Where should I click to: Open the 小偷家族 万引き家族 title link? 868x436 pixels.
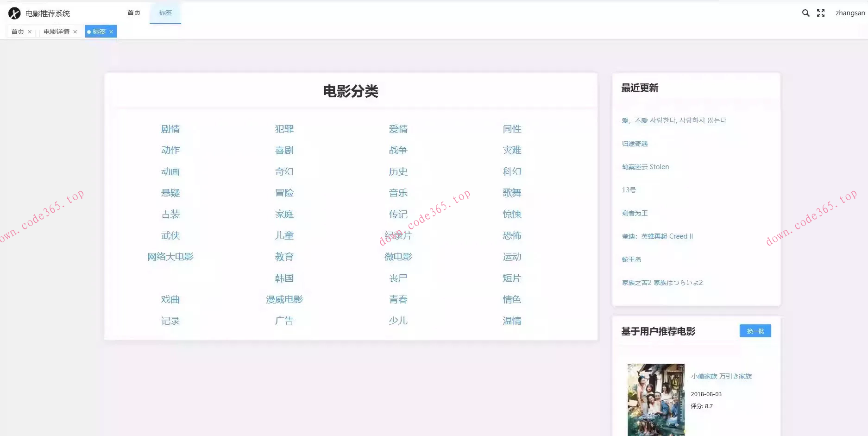pos(722,376)
